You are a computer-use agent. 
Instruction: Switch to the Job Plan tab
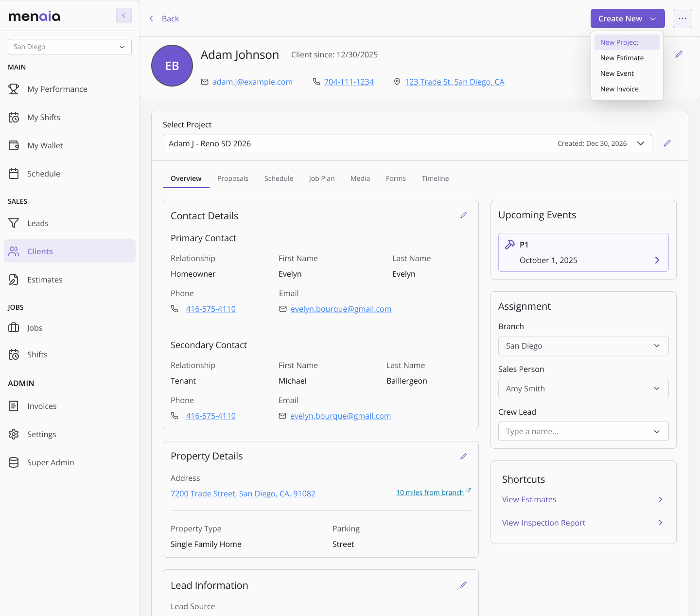[x=322, y=178]
